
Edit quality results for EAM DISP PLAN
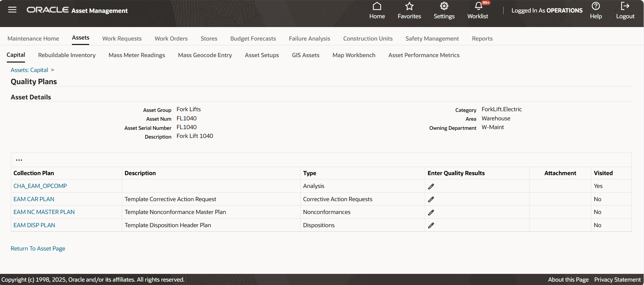(431, 225)
